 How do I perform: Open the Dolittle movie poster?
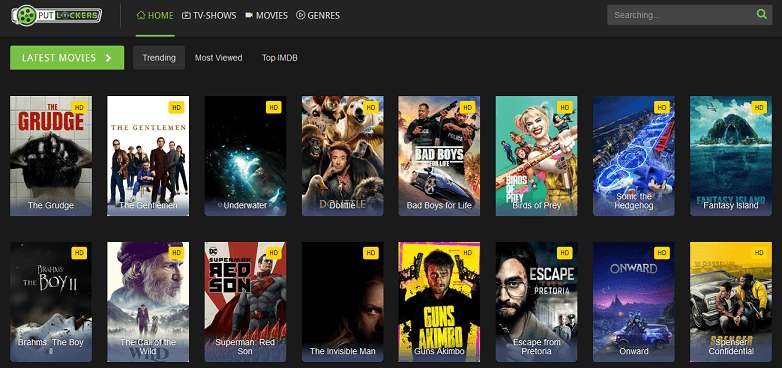(343, 156)
